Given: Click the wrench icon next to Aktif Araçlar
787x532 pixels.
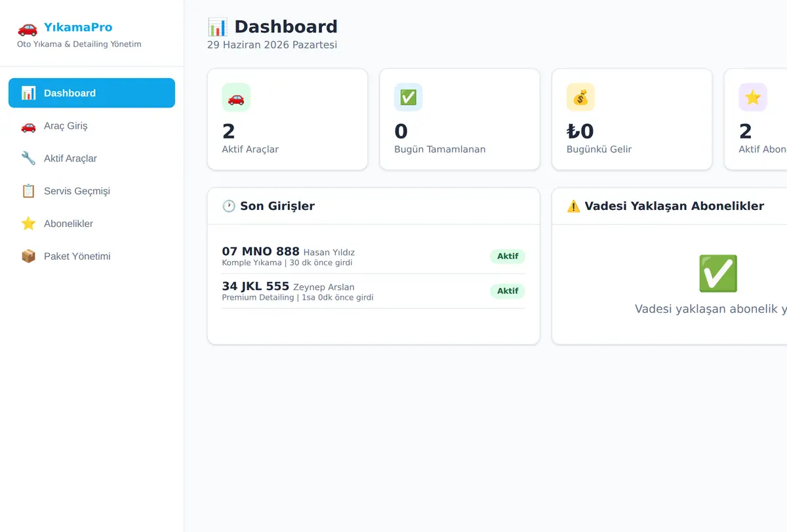Looking at the screenshot, I should tap(28, 158).
